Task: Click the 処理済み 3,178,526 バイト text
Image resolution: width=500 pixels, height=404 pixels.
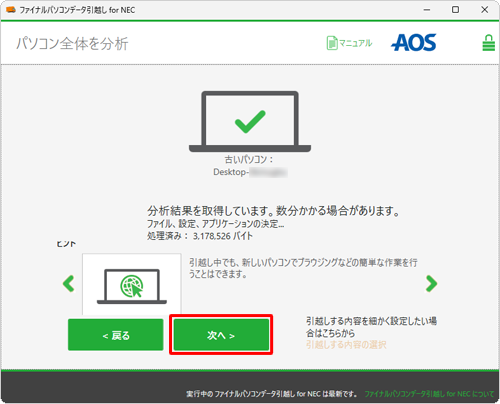Action: [x=200, y=236]
